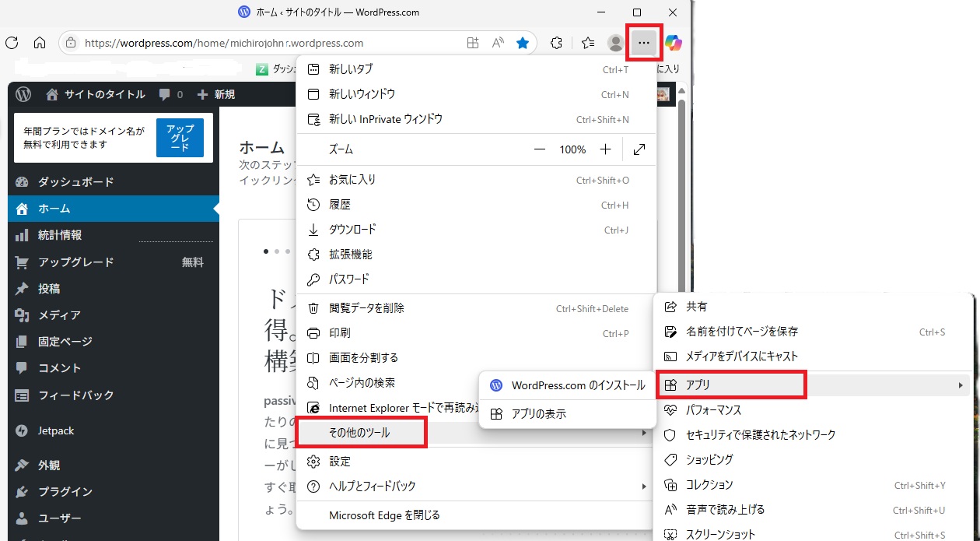
Task: Select セキュリティで保護されたネットワーク
Action: (x=814, y=435)
